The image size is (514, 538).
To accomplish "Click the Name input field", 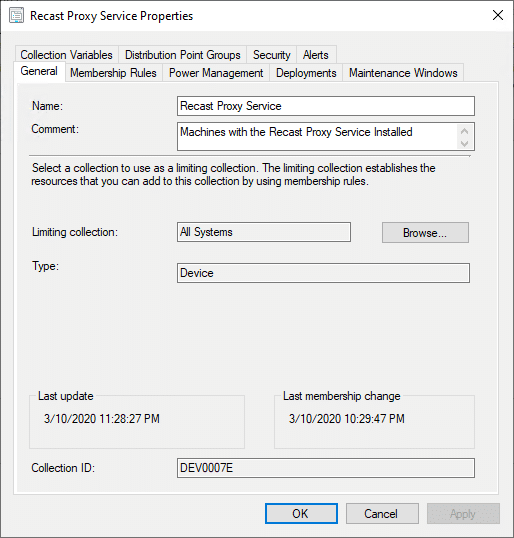I will (326, 106).
